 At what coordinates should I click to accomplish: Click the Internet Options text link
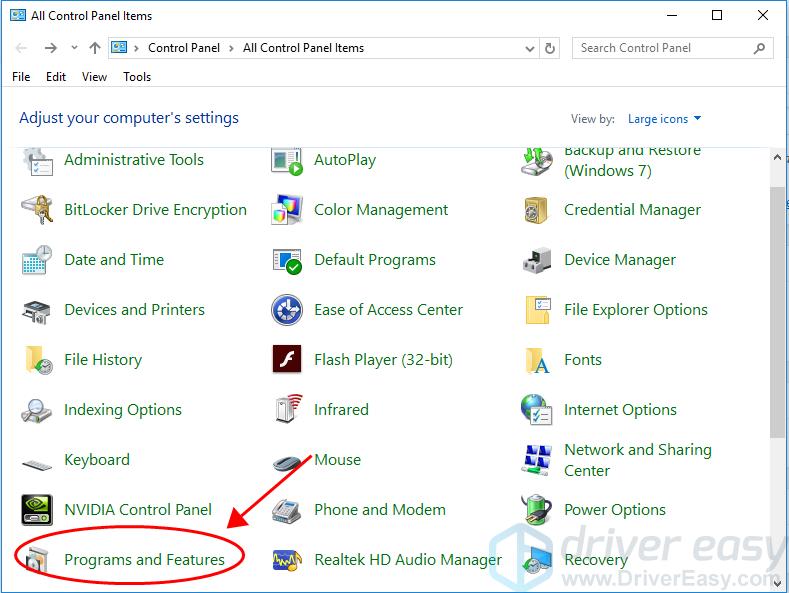pos(620,410)
